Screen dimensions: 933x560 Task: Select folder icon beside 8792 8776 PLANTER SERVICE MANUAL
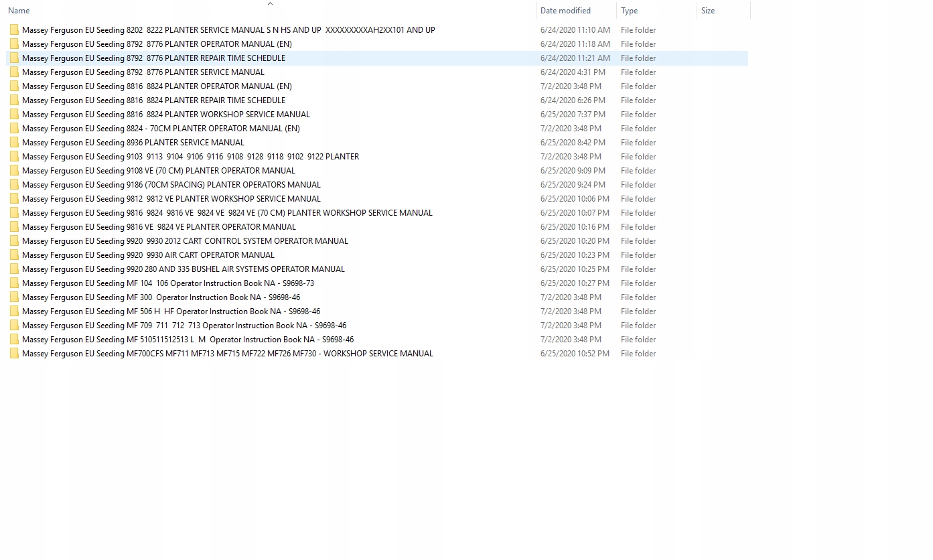(x=14, y=72)
